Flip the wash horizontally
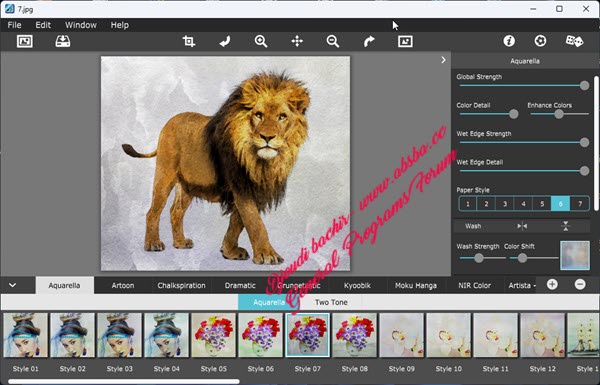This screenshot has height=385, width=600. (522, 226)
